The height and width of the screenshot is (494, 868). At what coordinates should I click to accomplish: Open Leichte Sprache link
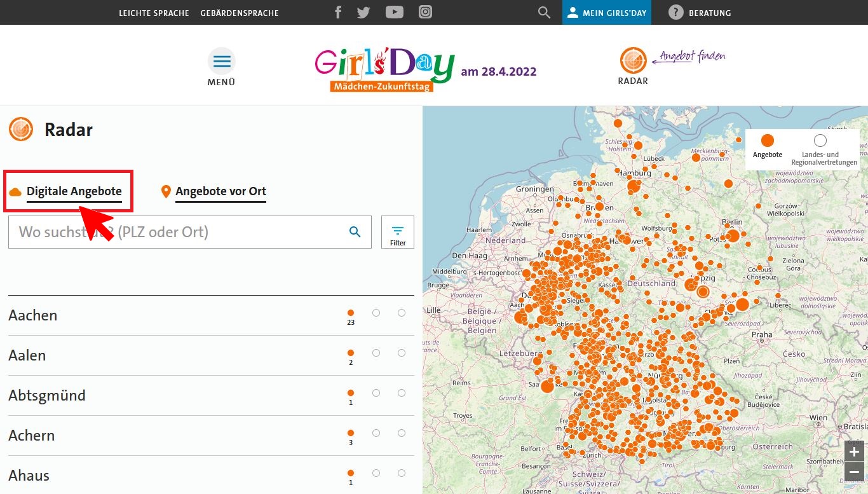click(154, 13)
